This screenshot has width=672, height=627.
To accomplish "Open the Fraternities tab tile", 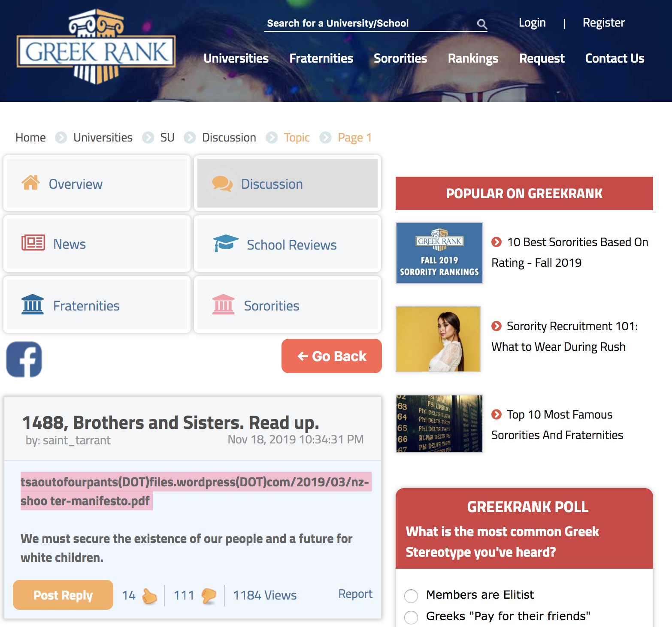I will click(x=97, y=304).
